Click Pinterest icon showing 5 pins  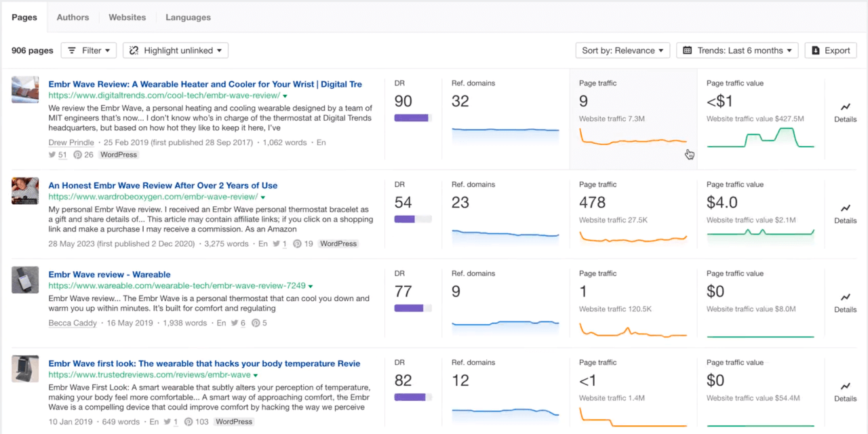(256, 323)
